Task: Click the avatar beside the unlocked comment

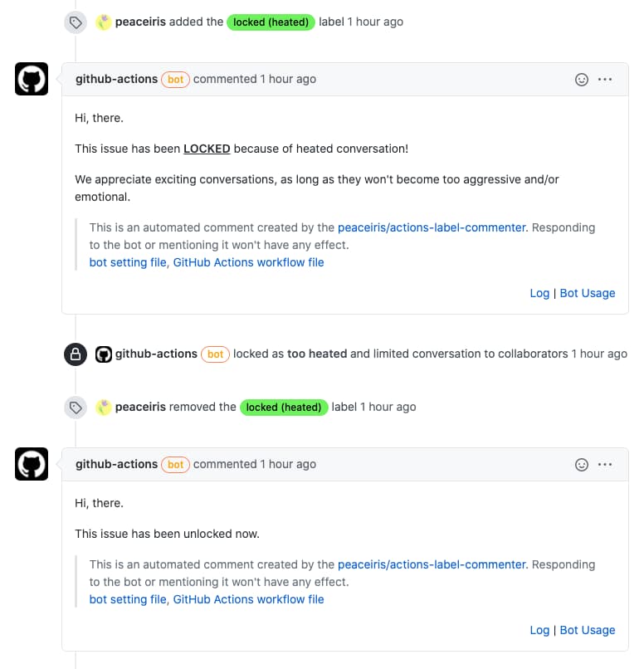Action: click(30, 464)
